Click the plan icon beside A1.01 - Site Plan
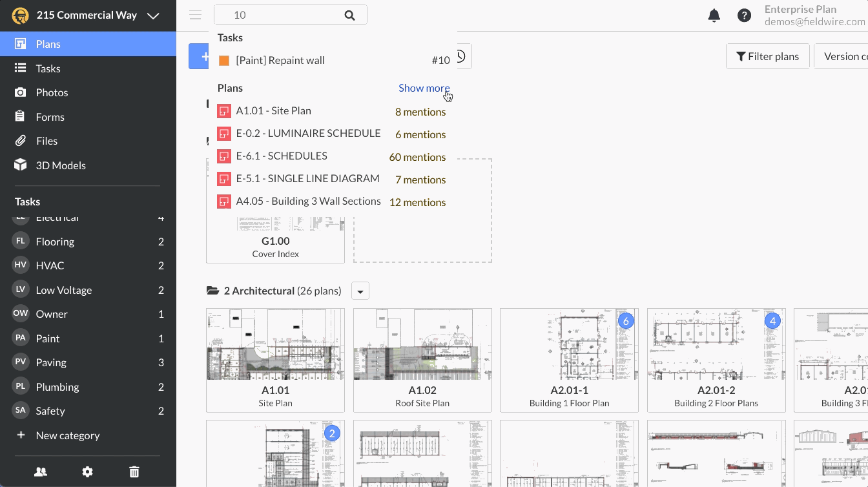 coord(224,111)
